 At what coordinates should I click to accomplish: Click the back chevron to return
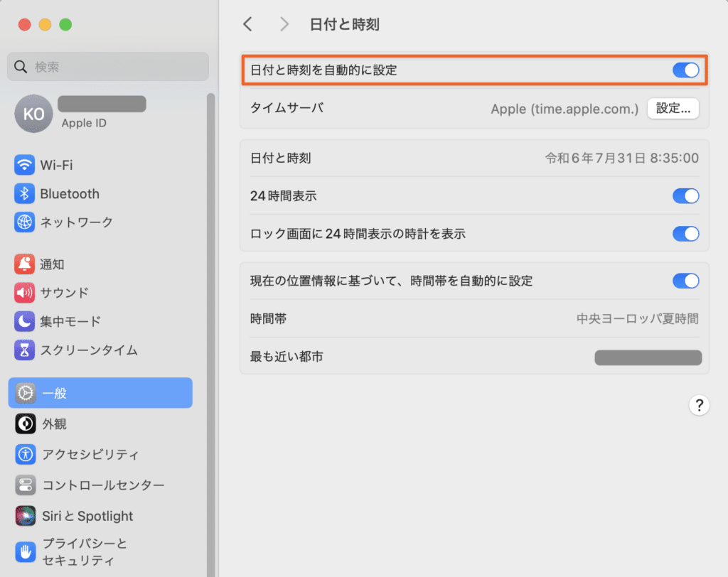point(247,23)
